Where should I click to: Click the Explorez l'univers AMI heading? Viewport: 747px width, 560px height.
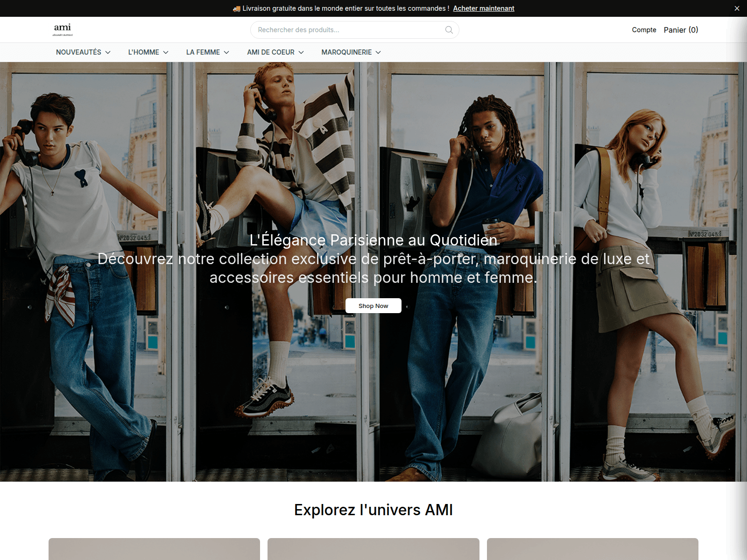click(373, 510)
